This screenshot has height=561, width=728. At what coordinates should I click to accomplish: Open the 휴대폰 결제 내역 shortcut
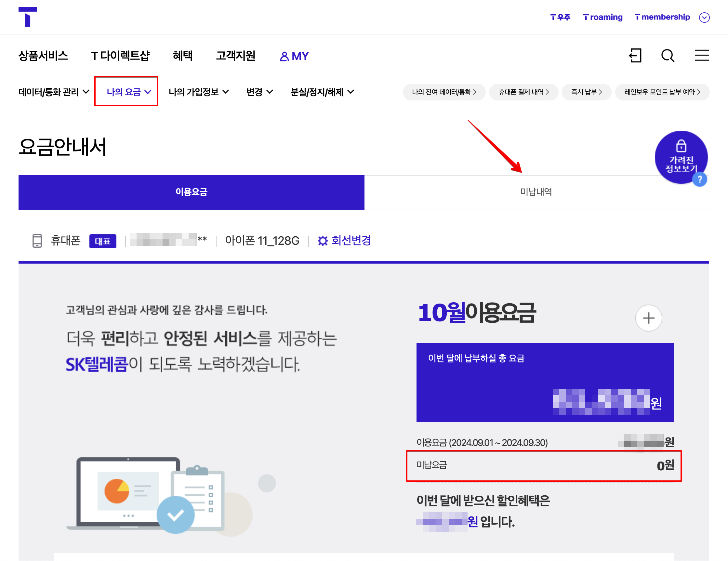(x=524, y=92)
